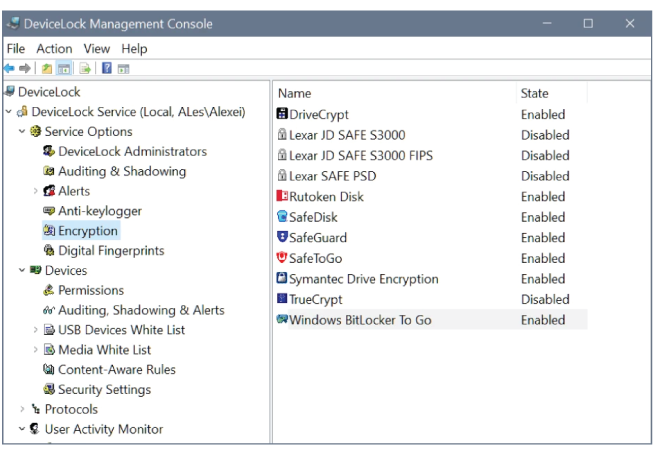Viewport: 654px width, 456px height.
Task: Select the DriveCrypt encryption icon
Action: pos(282,113)
